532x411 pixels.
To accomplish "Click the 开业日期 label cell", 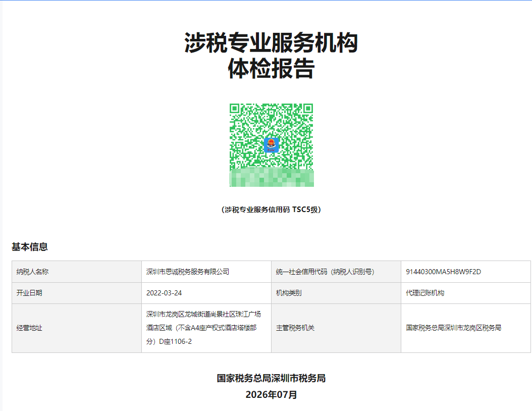I will tap(77, 293).
